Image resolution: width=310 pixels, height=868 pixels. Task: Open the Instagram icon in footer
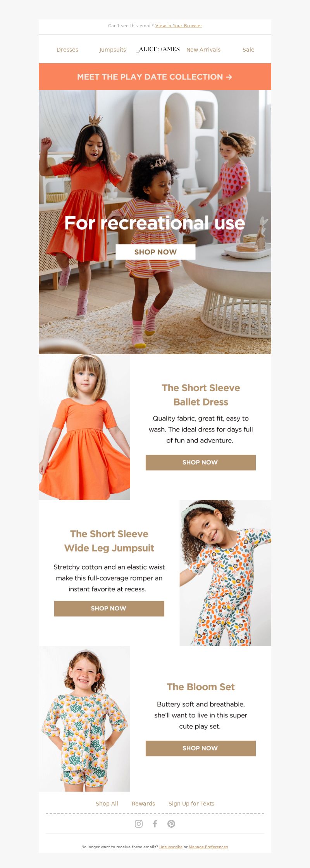139,823
